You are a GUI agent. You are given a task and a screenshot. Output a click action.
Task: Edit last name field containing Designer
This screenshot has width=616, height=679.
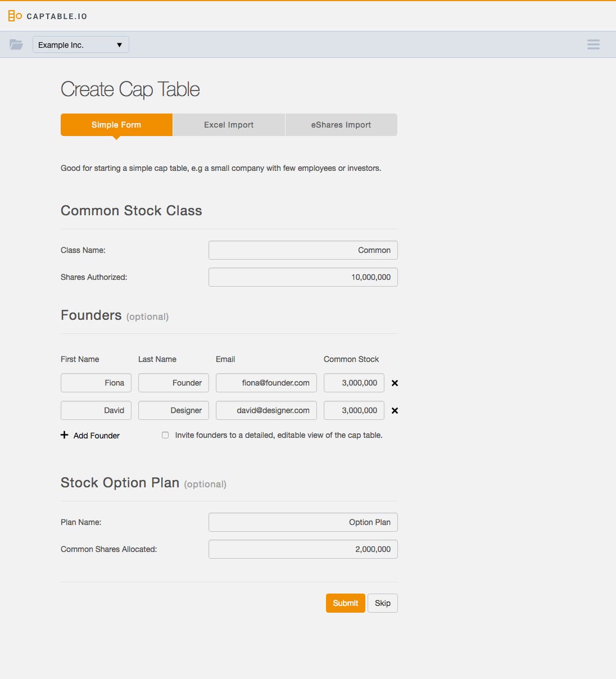coord(174,410)
